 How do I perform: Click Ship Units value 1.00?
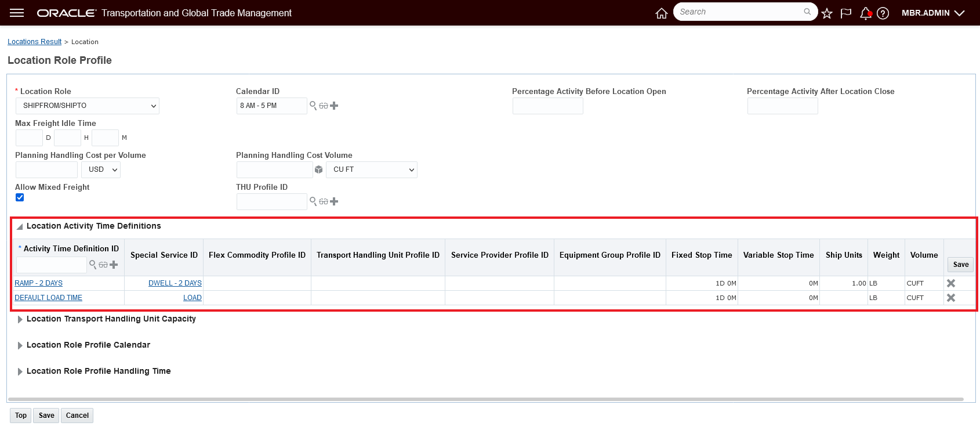tap(859, 283)
